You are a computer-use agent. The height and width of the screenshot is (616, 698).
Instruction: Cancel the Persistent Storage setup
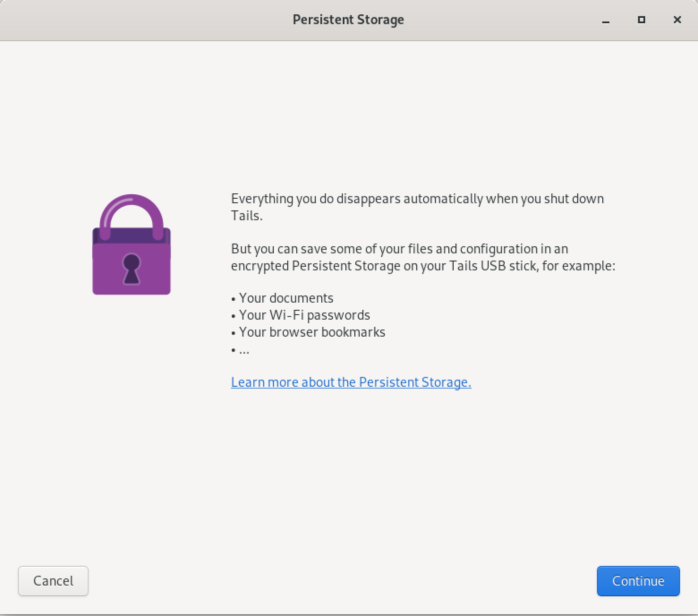[x=53, y=581]
